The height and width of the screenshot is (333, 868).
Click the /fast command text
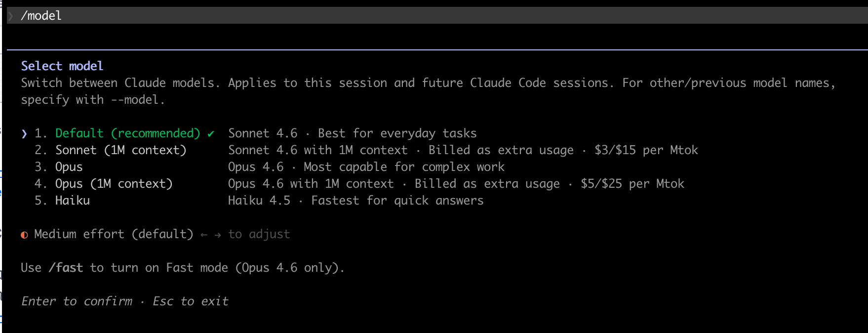coord(66,268)
